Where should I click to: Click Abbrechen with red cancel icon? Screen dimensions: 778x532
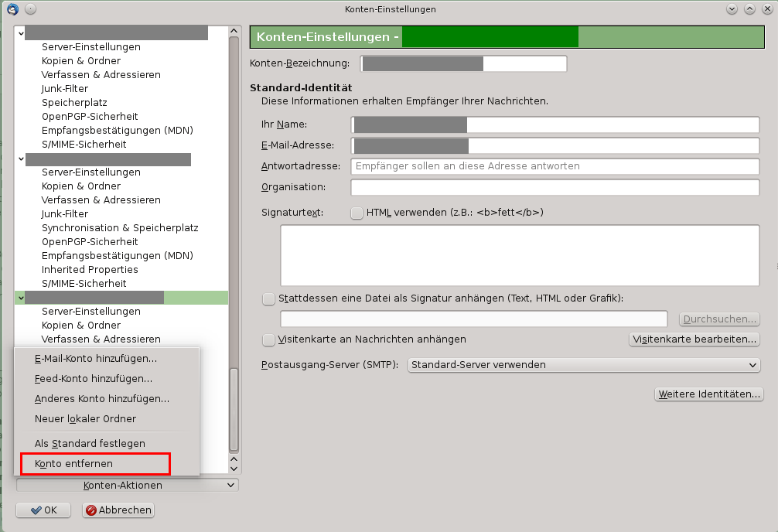tap(118, 510)
